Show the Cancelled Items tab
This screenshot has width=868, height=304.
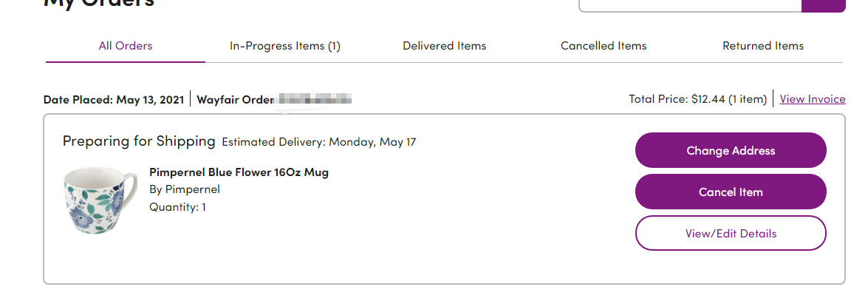point(604,46)
